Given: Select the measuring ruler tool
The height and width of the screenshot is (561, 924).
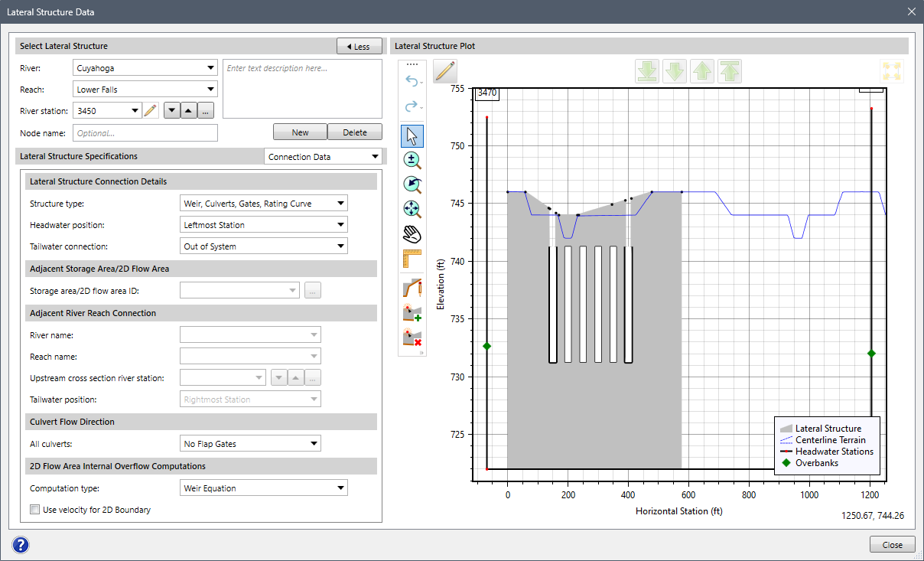Looking at the screenshot, I should coord(412,258).
